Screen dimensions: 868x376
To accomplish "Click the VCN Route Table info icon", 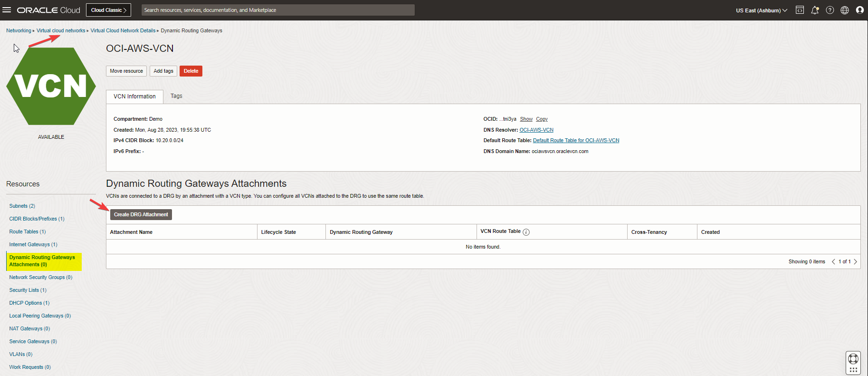I will 526,232.
